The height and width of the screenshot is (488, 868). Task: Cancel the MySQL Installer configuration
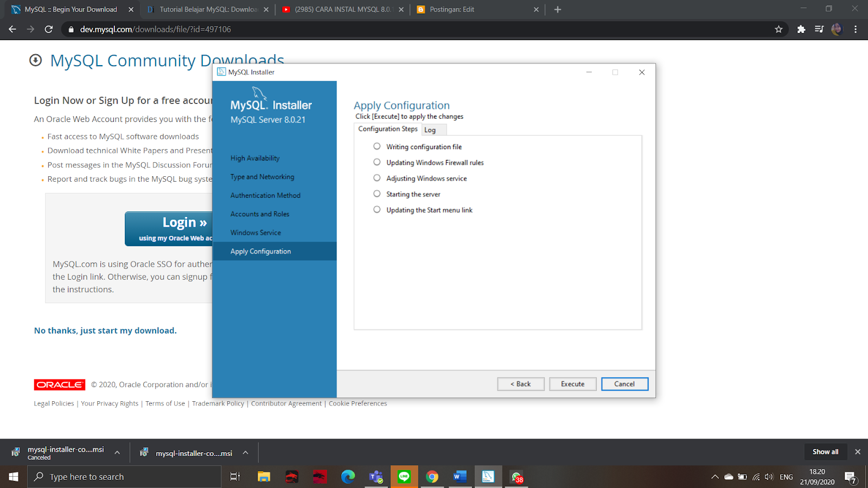(624, 384)
